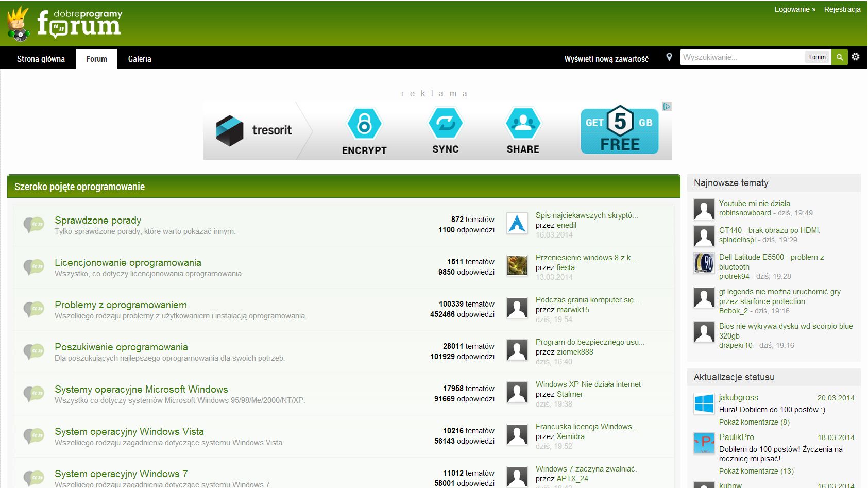This screenshot has height=488, width=868.
Task: Click the Licencjonowanie oprogramowania bubble icon
Action: point(33,267)
